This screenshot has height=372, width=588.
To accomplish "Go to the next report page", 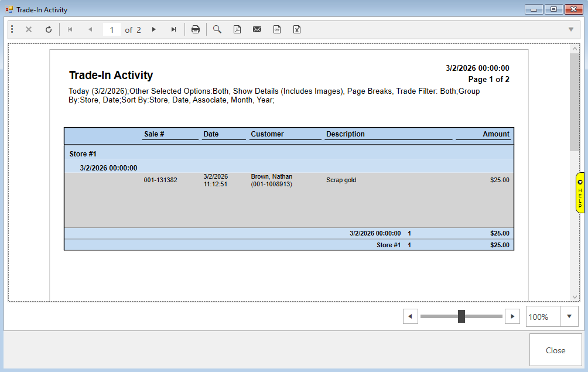I will [x=154, y=29].
